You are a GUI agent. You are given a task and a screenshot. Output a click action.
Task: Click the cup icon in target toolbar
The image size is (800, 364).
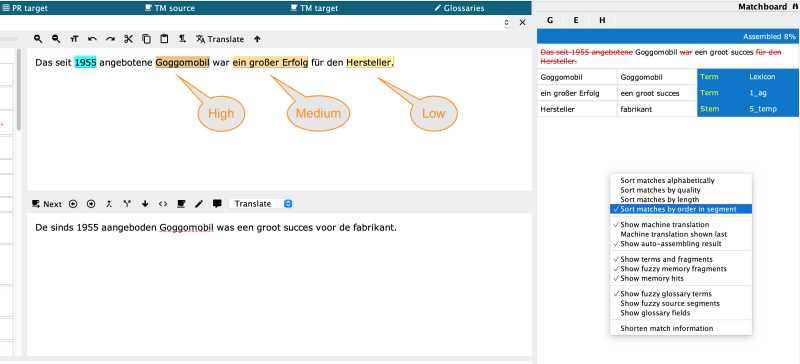coord(181,204)
